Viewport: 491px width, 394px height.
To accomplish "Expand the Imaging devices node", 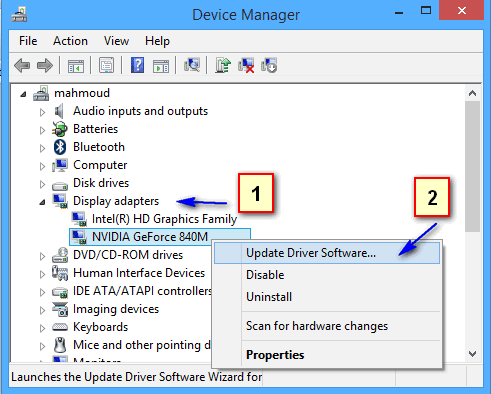I will [x=42, y=310].
